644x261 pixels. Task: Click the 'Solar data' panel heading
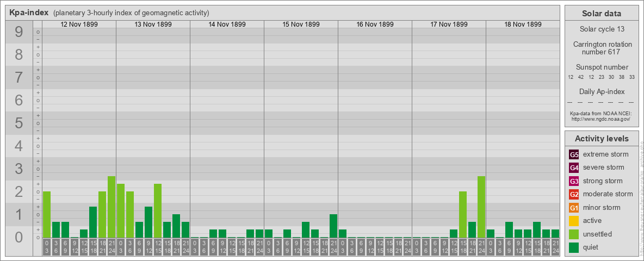pyautogui.click(x=601, y=14)
